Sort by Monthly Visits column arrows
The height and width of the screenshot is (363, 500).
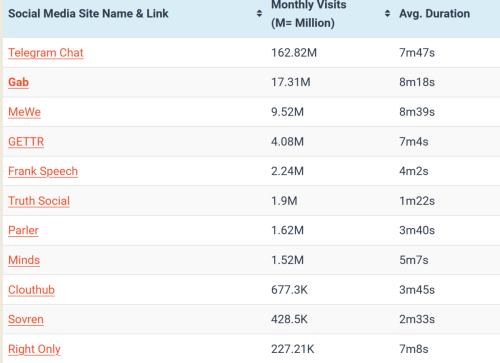[387, 14]
